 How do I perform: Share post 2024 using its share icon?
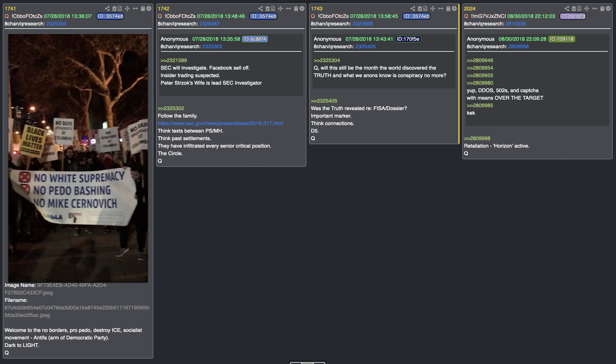coord(567,9)
